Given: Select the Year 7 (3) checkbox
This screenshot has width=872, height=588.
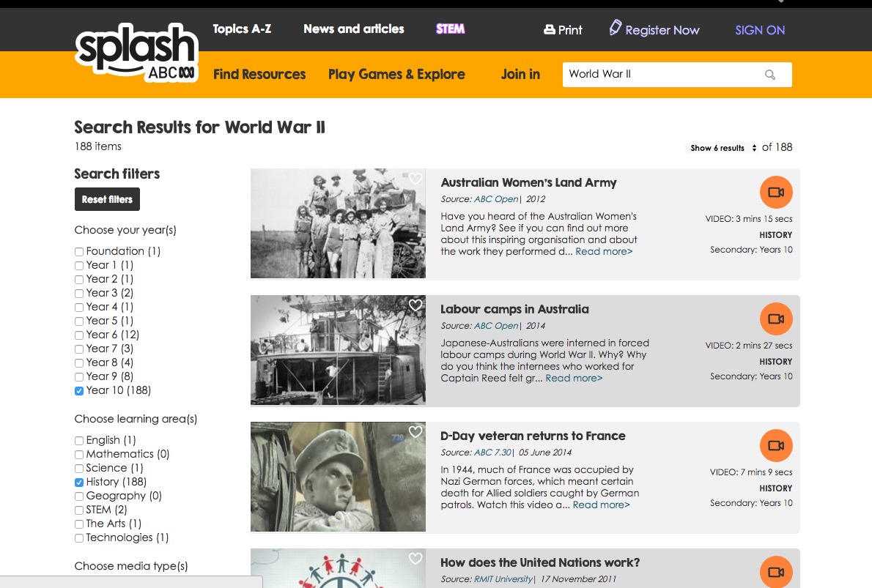Looking at the screenshot, I should (79, 349).
